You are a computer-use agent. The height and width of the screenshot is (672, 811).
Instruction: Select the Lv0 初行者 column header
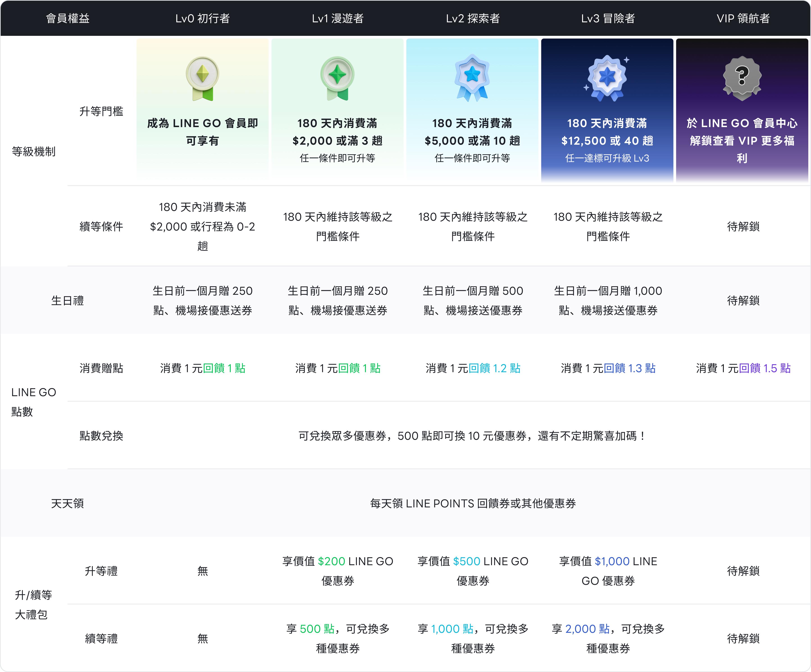click(x=202, y=18)
